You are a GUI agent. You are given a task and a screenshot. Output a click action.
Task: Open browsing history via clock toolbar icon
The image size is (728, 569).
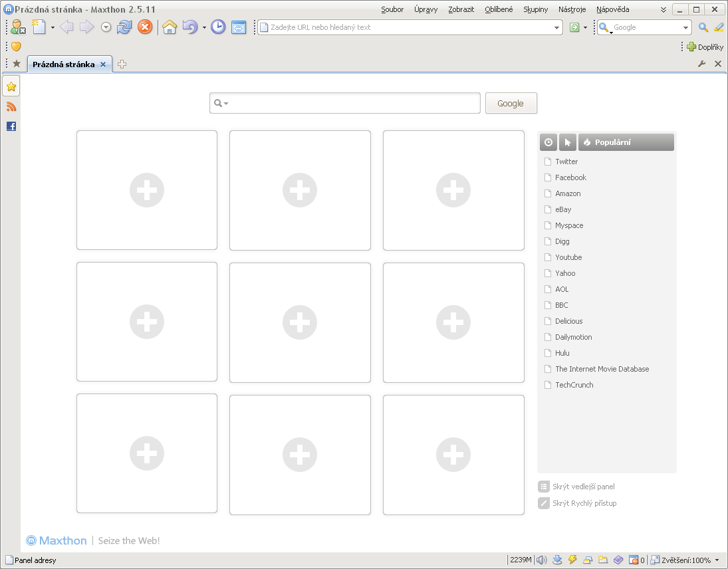click(x=218, y=27)
